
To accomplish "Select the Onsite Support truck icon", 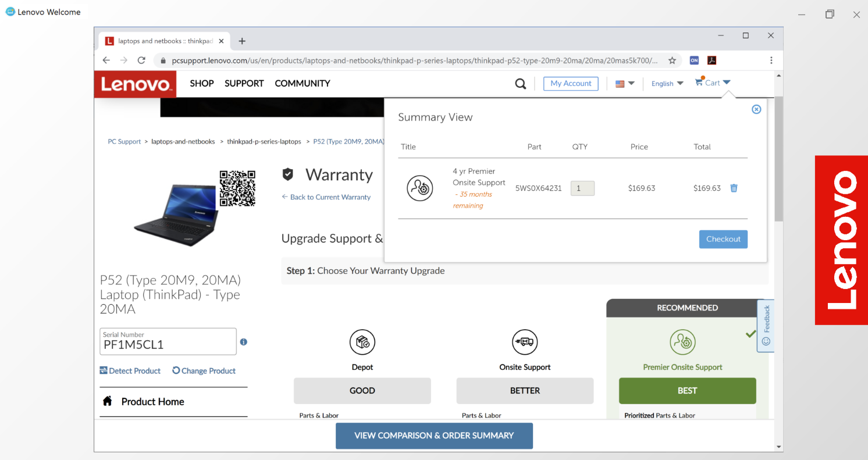I will [524, 342].
